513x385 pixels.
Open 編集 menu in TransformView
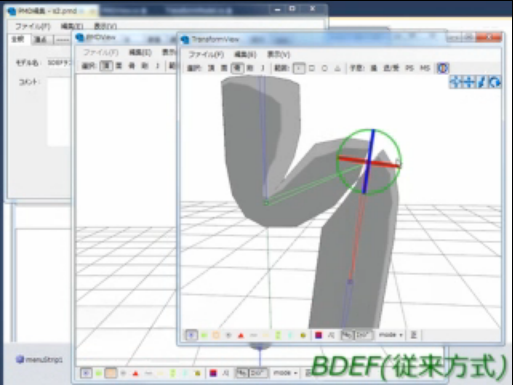(245, 54)
